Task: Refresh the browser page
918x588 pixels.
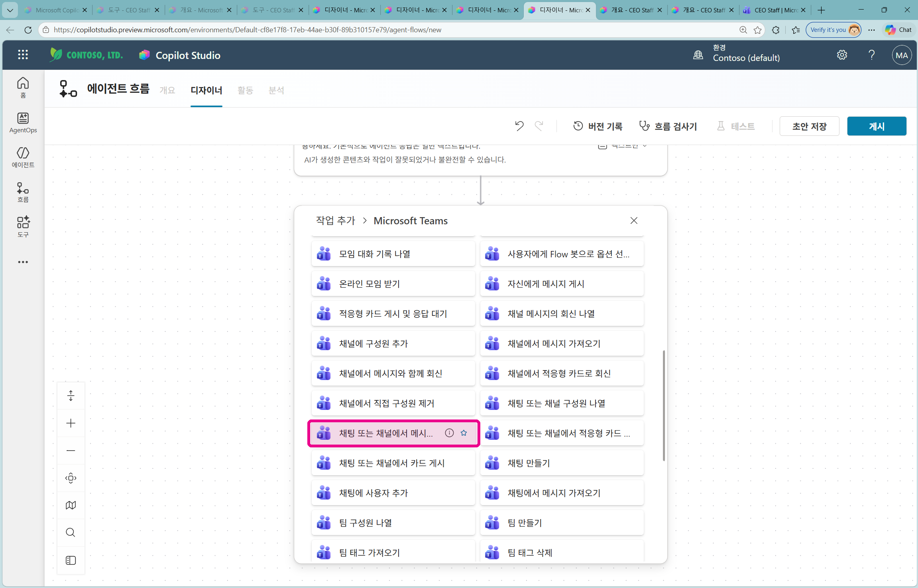Action: (28, 30)
